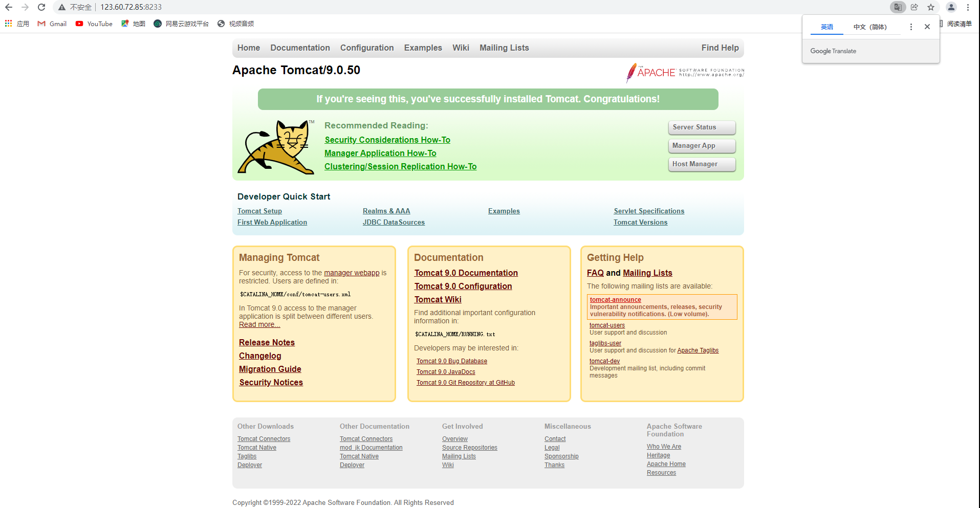Open the JDBC DataSources link
The height and width of the screenshot is (508, 980).
394,222
